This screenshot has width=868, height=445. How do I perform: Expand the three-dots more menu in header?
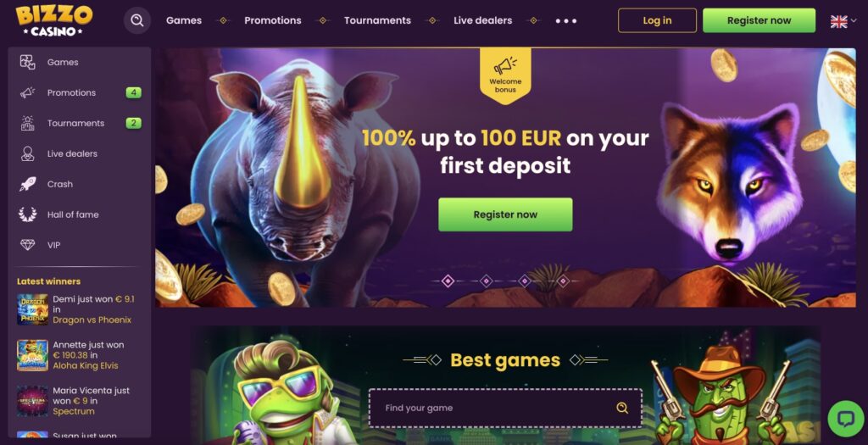tap(566, 21)
